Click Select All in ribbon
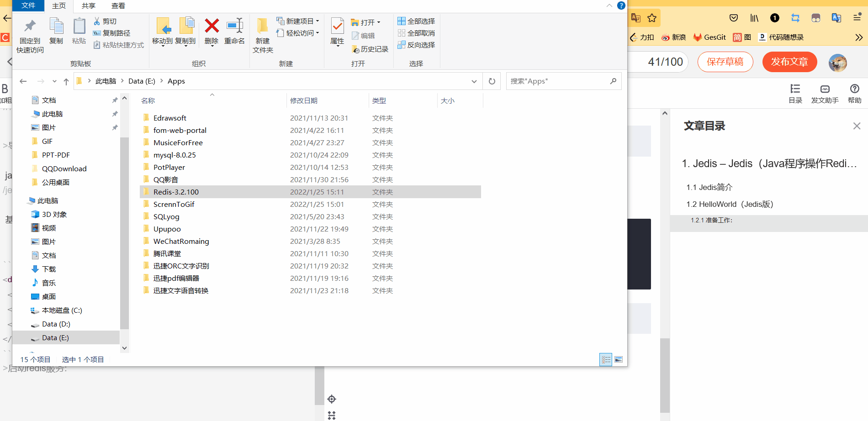 416,21
